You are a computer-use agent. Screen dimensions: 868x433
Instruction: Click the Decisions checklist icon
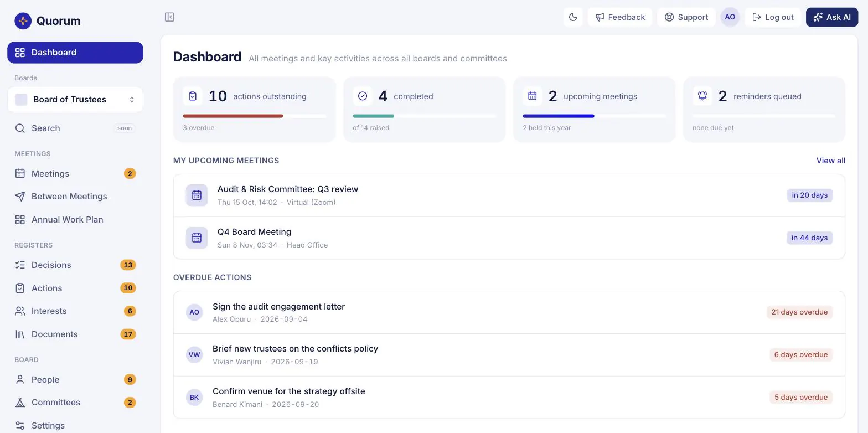coord(20,265)
